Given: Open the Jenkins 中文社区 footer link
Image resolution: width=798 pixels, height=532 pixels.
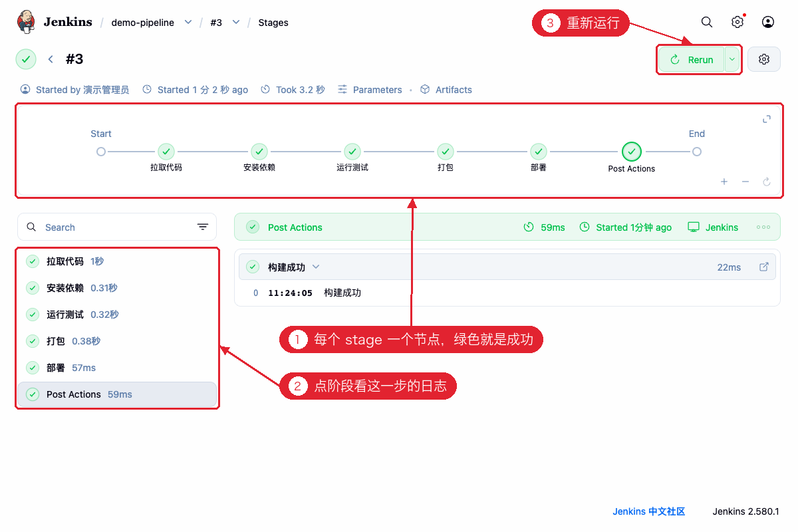Looking at the screenshot, I should pos(649,511).
